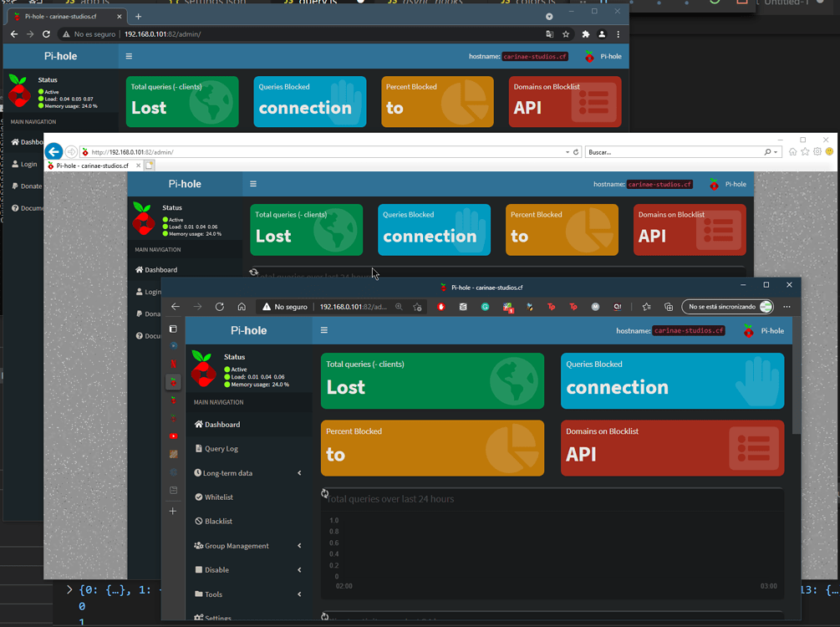840x627 pixels.
Task: Open YouTube tab in Edge vertical tabs
Action: [x=173, y=436]
